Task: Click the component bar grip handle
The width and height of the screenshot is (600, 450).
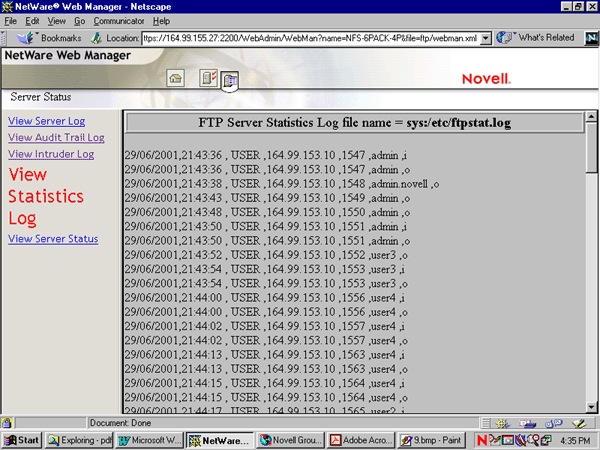Action: tap(486, 423)
